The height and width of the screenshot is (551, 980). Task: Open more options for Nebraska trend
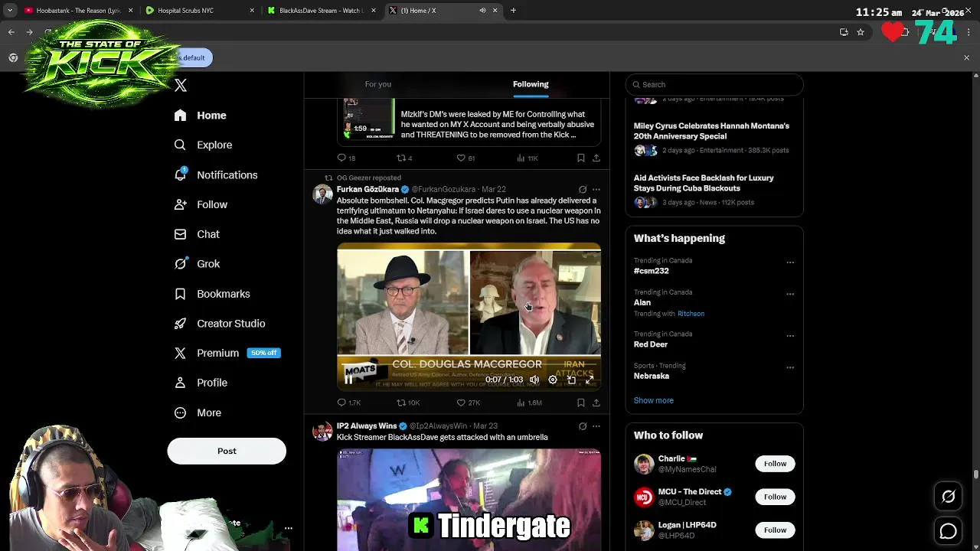(x=790, y=367)
